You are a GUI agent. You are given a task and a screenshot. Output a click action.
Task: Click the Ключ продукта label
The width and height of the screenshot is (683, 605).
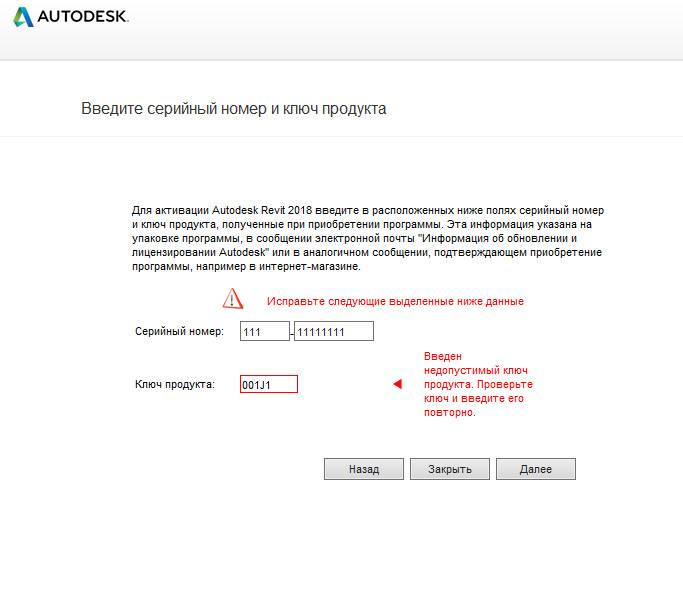tap(175, 385)
